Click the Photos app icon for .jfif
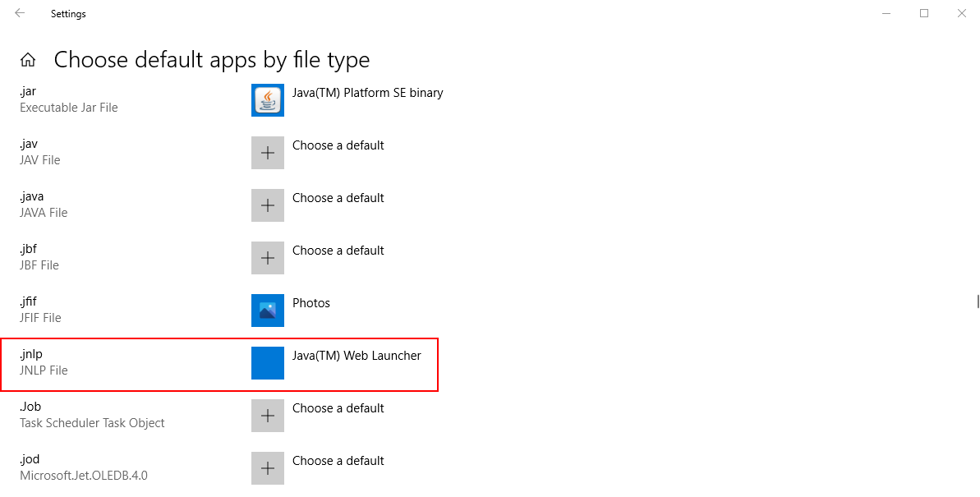980x497 pixels. [268, 310]
